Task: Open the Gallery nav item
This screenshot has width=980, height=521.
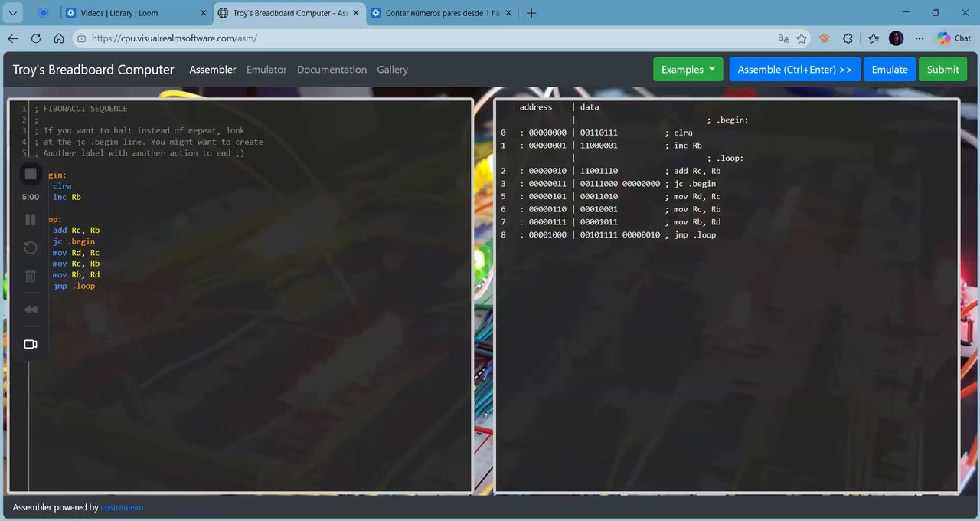Action: point(392,70)
